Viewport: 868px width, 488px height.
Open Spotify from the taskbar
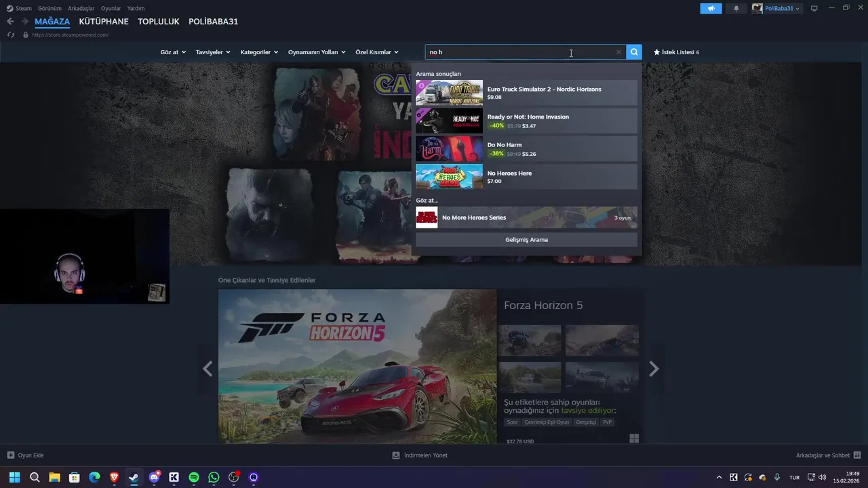[x=194, y=477]
